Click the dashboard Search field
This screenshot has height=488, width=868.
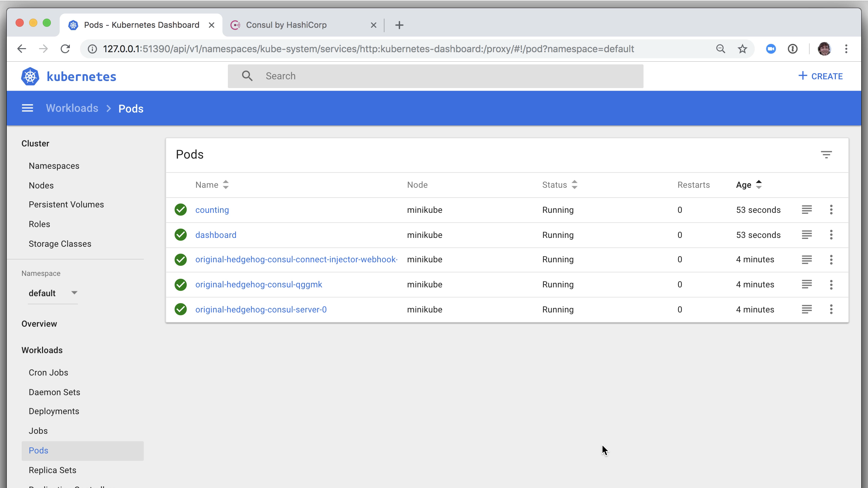coord(441,76)
